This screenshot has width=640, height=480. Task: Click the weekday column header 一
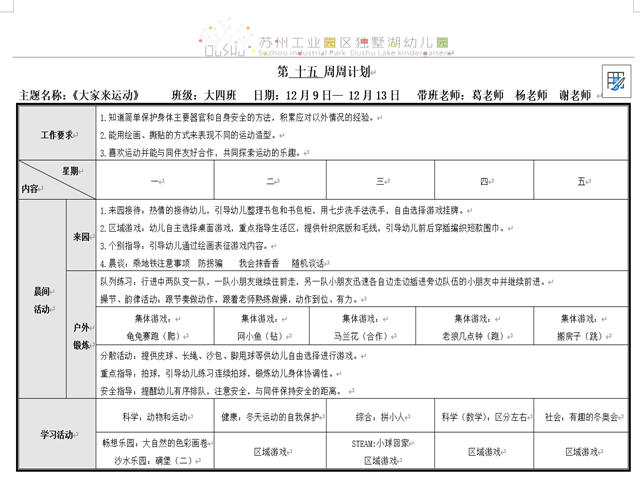pyautogui.click(x=155, y=181)
